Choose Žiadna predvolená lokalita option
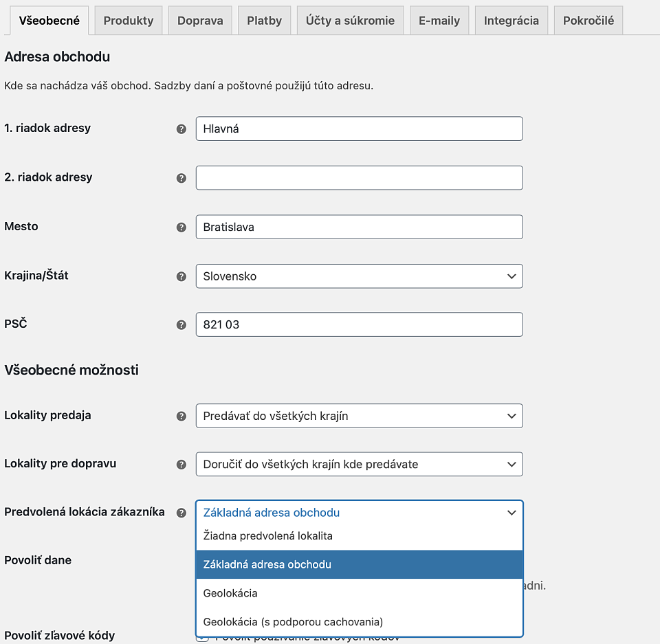 359,535
